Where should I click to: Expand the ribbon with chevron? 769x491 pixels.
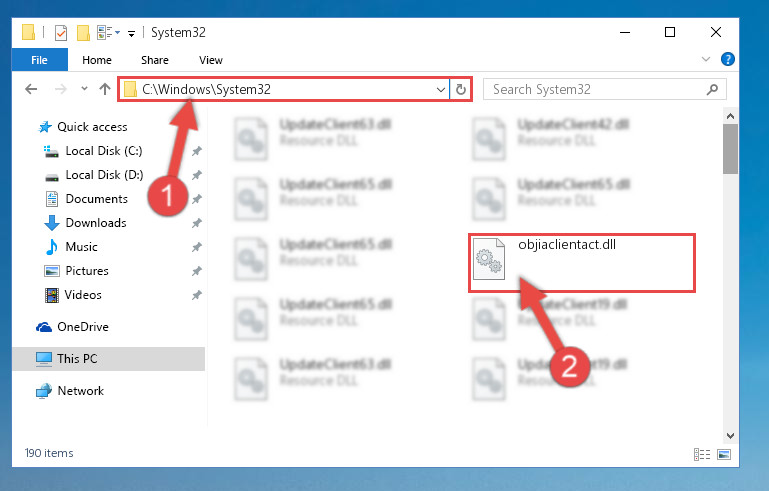pos(706,59)
